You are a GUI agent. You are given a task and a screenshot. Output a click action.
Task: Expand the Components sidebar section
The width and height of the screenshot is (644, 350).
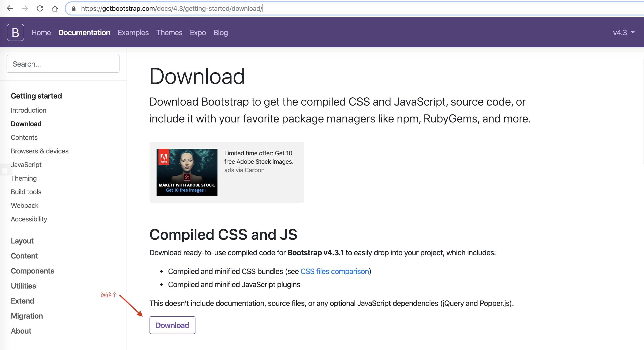[x=33, y=271]
